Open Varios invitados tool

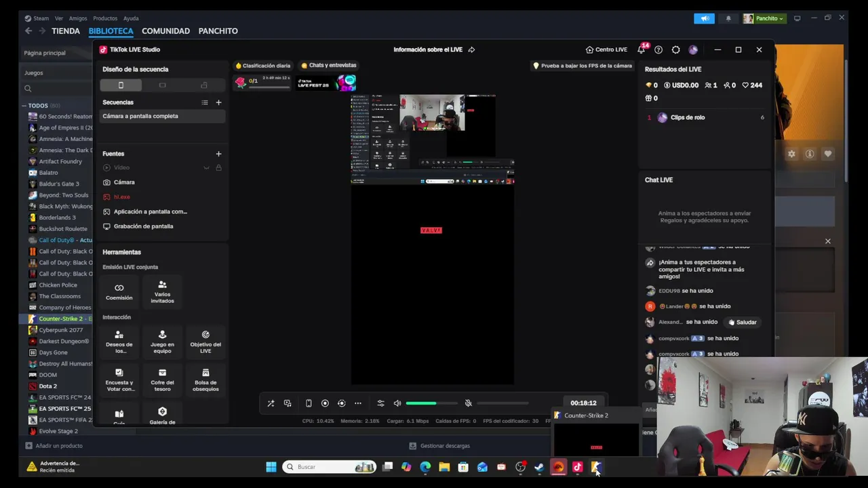point(162,292)
